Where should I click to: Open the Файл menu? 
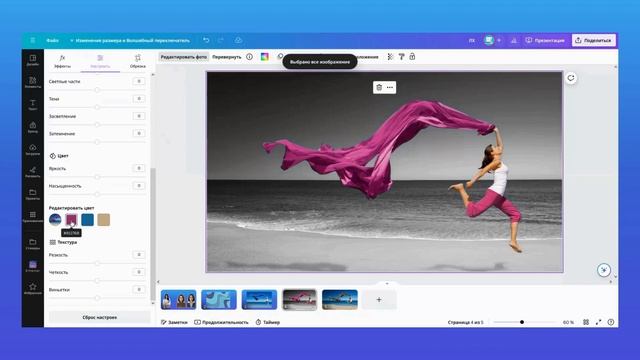pyautogui.click(x=52, y=40)
